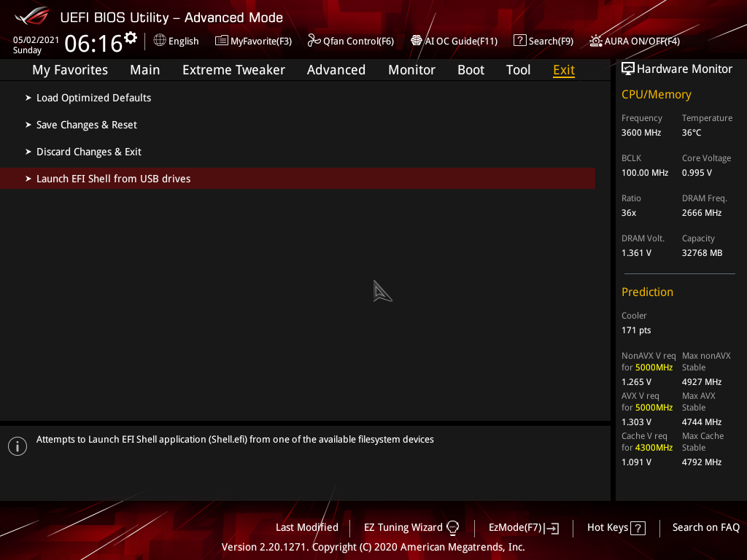Click the 4744 MHz max AVX value
747x560 pixels.
click(701, 422)
